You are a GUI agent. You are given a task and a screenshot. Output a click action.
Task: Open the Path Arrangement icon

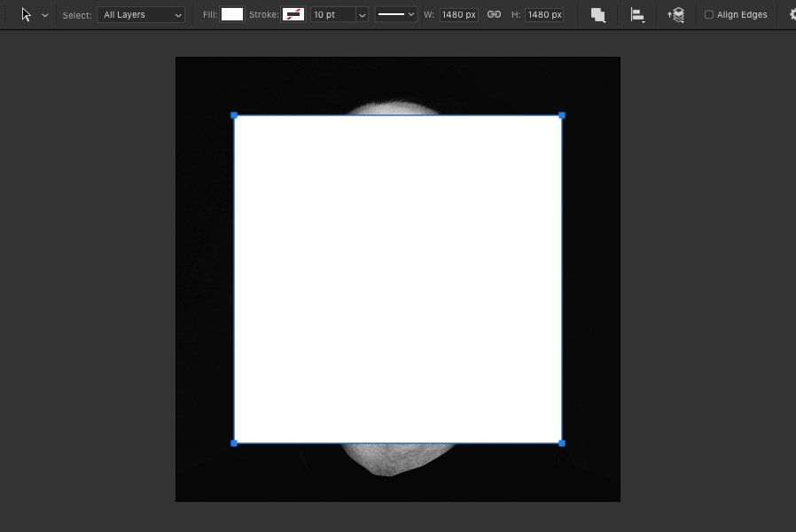pos(675,15)
